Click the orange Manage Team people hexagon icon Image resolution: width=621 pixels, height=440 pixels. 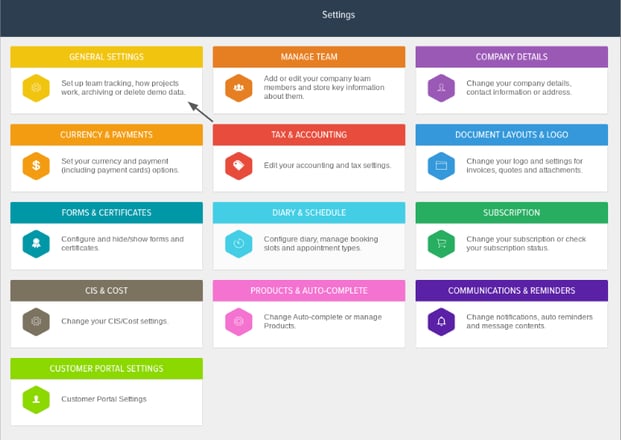pyautogui.click(x=238, y=88)
